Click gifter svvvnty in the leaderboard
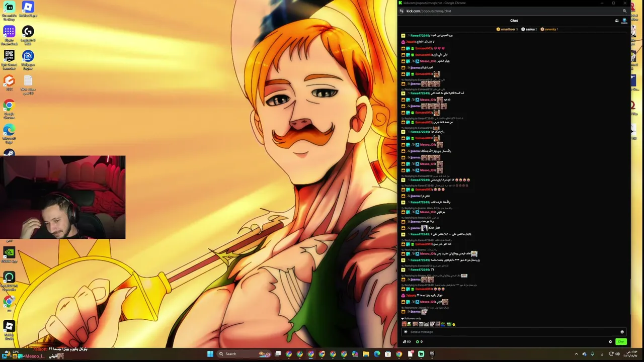This screenshot has height=362, width=644. [x=549, y=29]
